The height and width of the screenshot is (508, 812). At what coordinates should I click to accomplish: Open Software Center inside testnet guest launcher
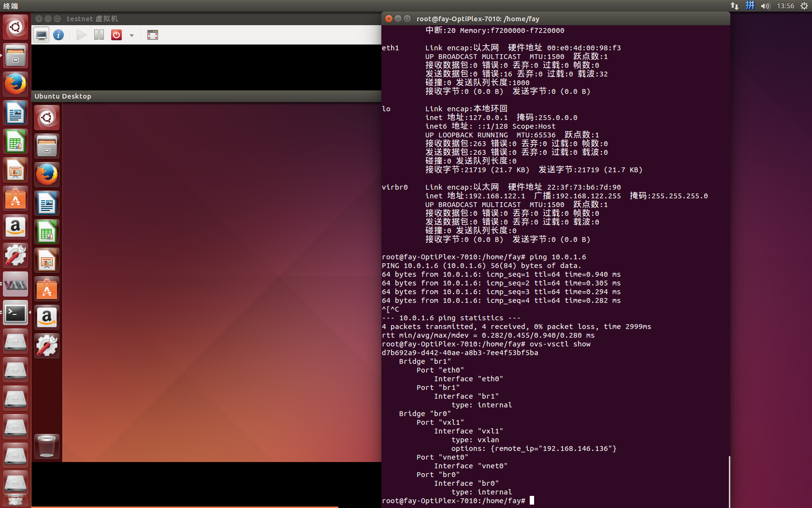click(x=47, y=289)
